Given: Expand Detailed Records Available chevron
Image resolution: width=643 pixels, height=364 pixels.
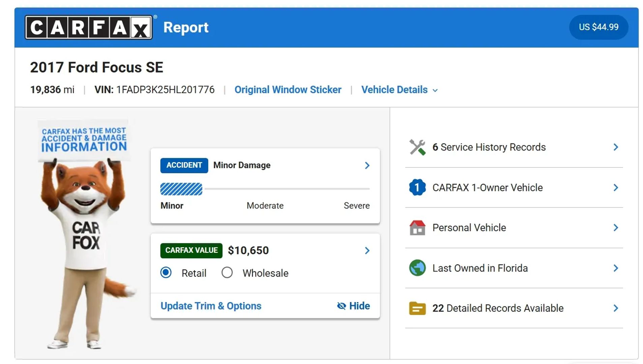Looking at the screenshot, I should click(x=616, y=308).
